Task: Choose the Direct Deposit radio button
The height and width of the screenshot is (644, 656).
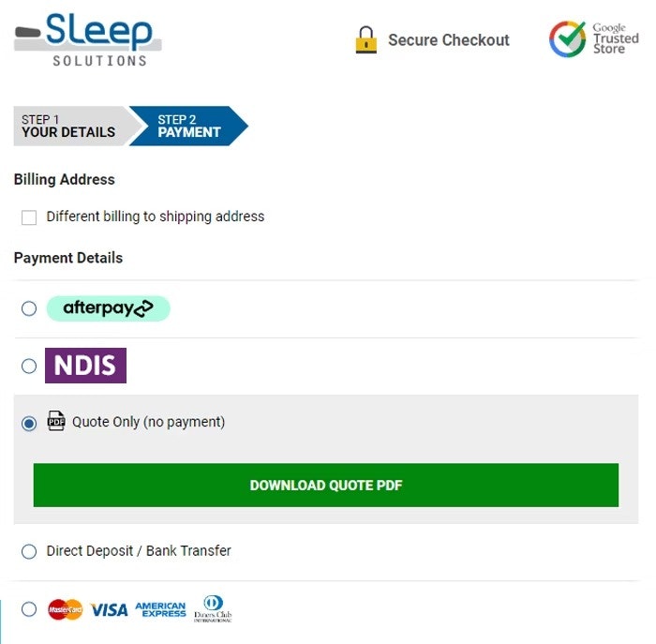Action: 29,551
